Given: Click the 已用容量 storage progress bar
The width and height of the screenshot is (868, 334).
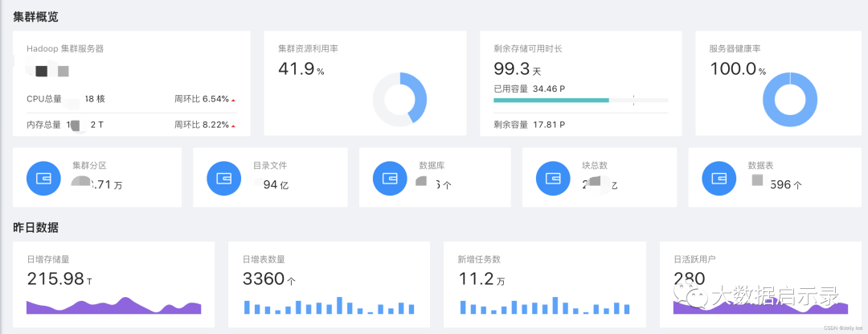Looking at the screenshot, I should (x=581, y=101).
